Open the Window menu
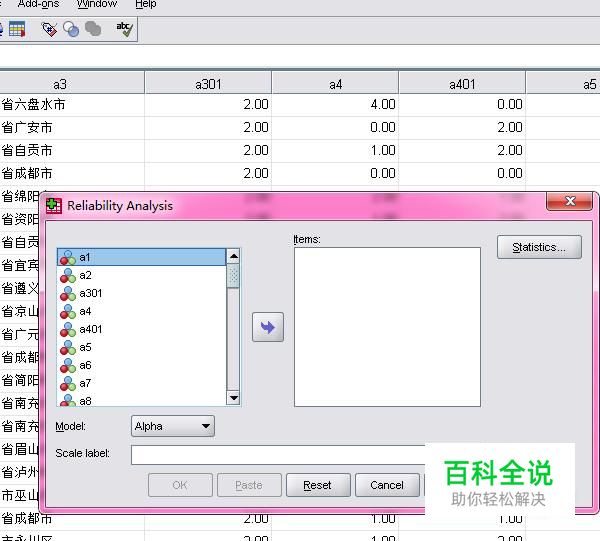The image size is (600, 541). (97, 4)
